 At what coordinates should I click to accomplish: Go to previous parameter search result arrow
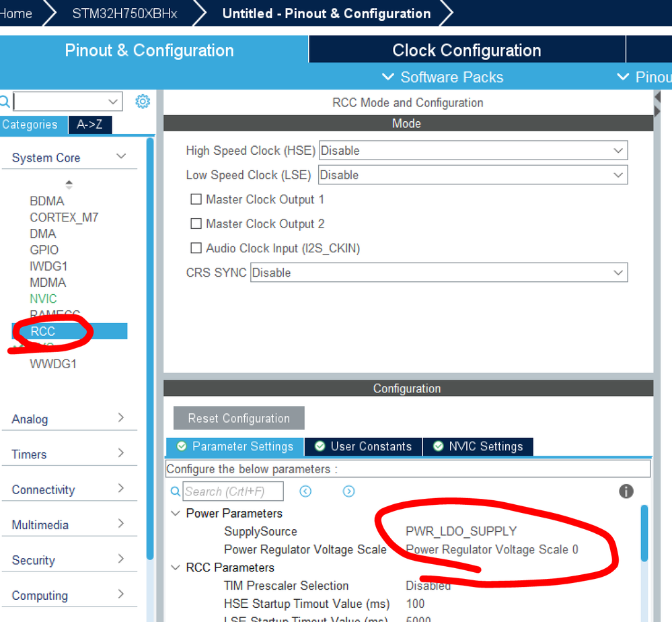coord(305,491)
